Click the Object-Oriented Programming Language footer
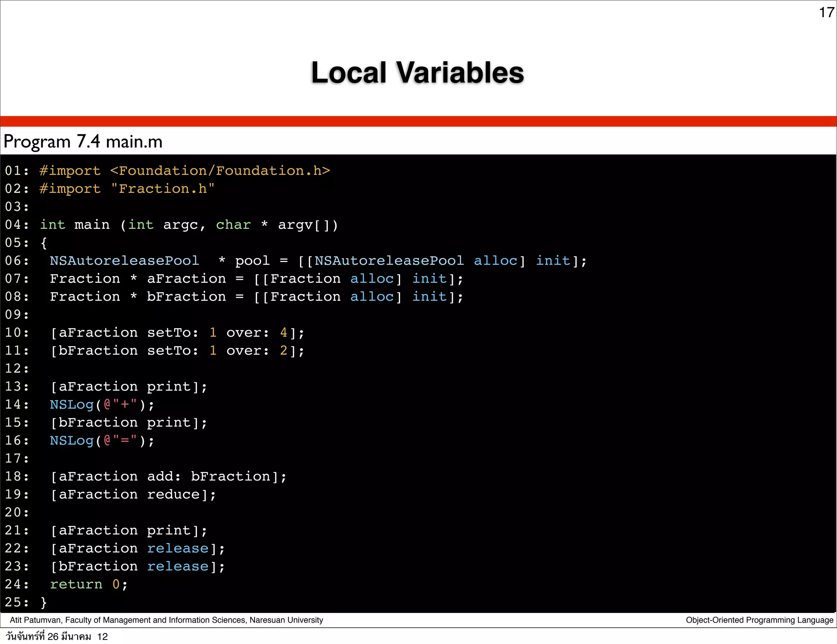 tap(759, 620)
